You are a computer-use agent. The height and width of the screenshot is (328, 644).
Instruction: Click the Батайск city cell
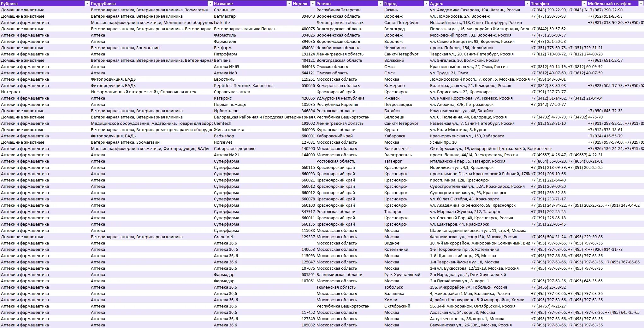406,111
